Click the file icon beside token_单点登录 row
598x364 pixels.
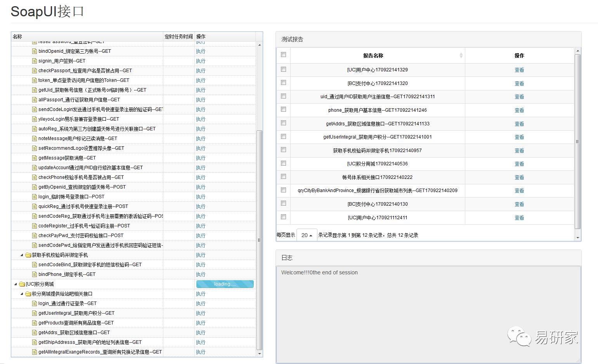click(35, 80)
